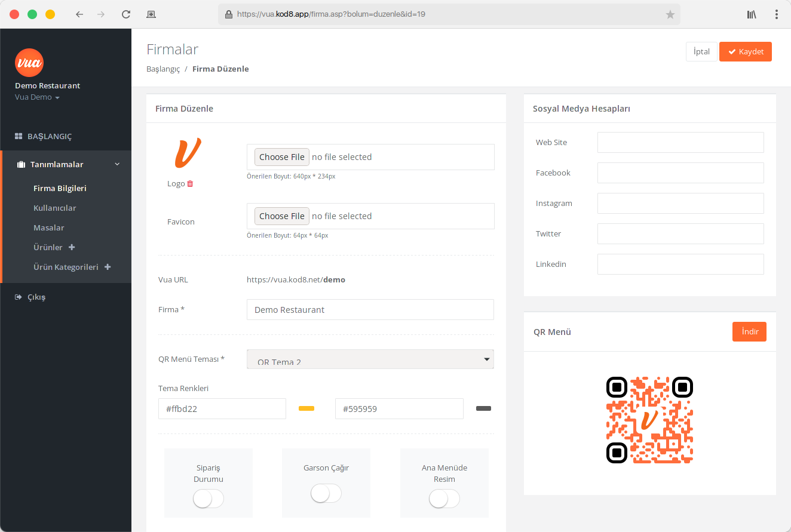
Task: Click the Firma name input field
Action: pyautogui.click(x=370, y=310)
